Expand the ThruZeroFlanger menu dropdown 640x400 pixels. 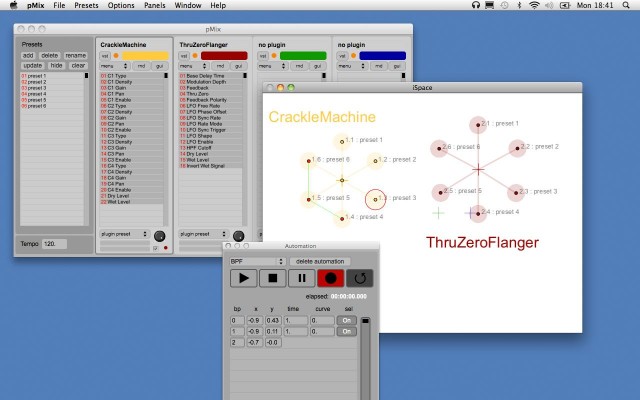click(x=192, y=66)
